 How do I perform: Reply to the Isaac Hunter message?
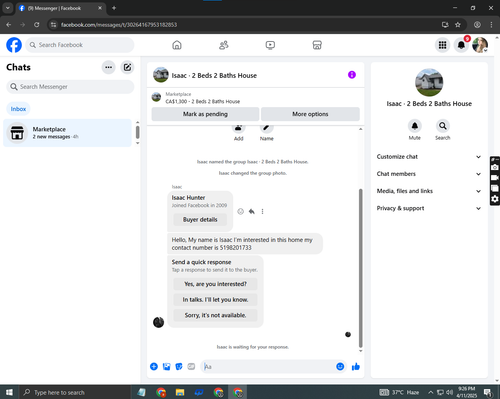[x=252, y=211]
